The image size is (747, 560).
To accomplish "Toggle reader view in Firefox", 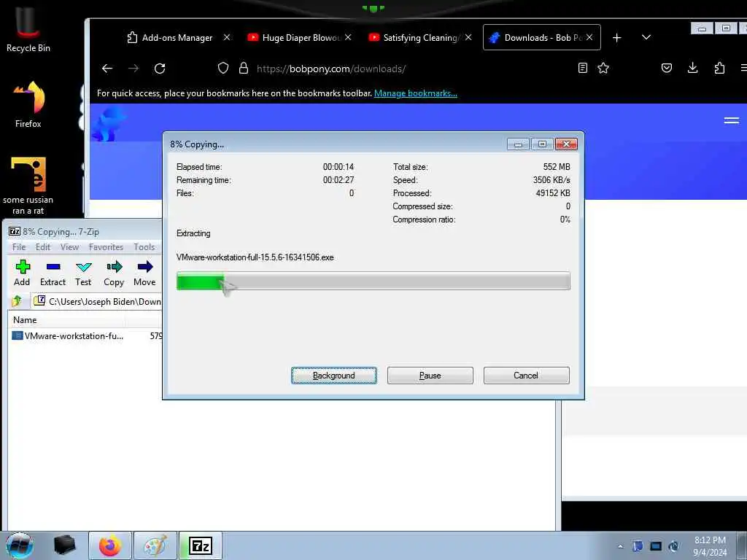I will click(583, 68).
